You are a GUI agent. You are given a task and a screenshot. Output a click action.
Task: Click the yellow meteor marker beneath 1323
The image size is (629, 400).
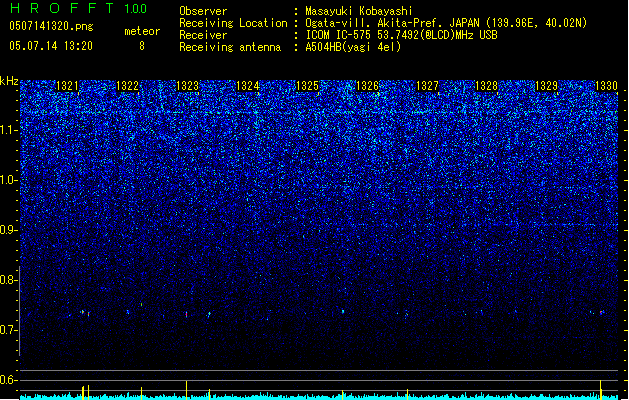click(x=187, y=390)
